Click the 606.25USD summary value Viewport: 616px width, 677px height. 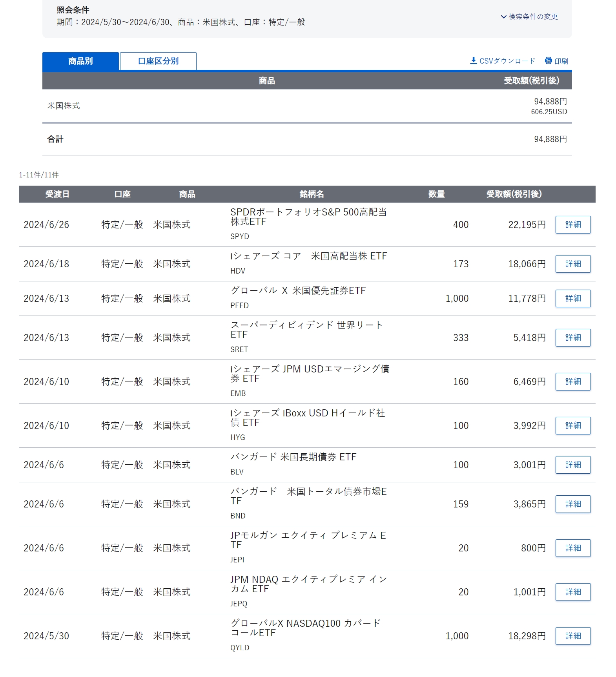pos(549,112)
